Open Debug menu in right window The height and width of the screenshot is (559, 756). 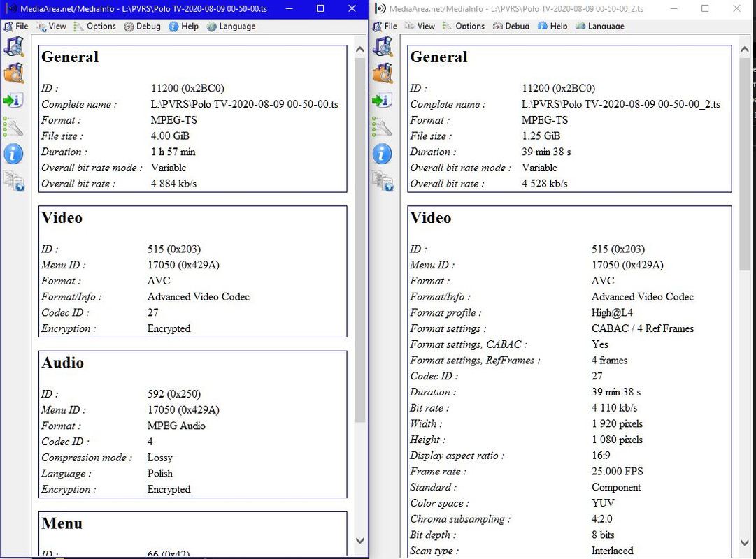(511, 26)
